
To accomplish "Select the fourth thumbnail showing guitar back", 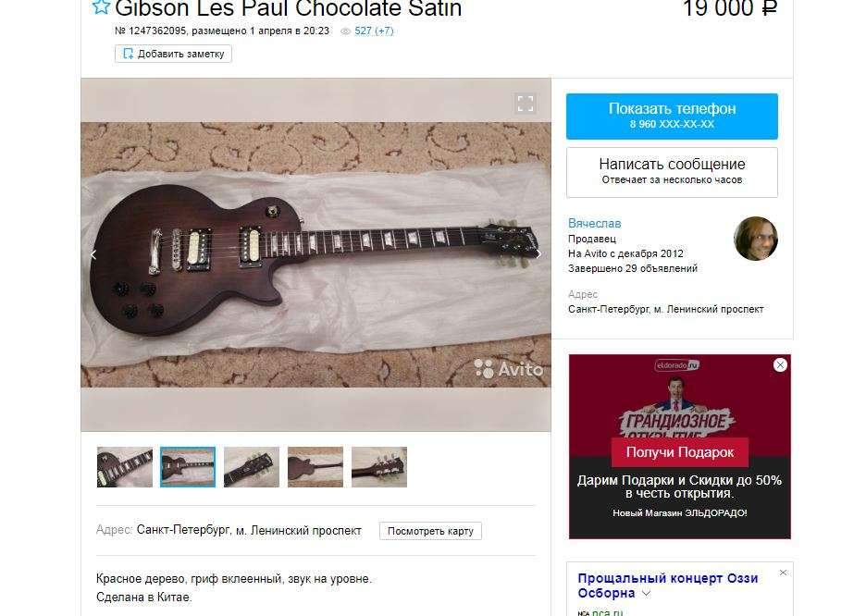I will pos(315,467).
